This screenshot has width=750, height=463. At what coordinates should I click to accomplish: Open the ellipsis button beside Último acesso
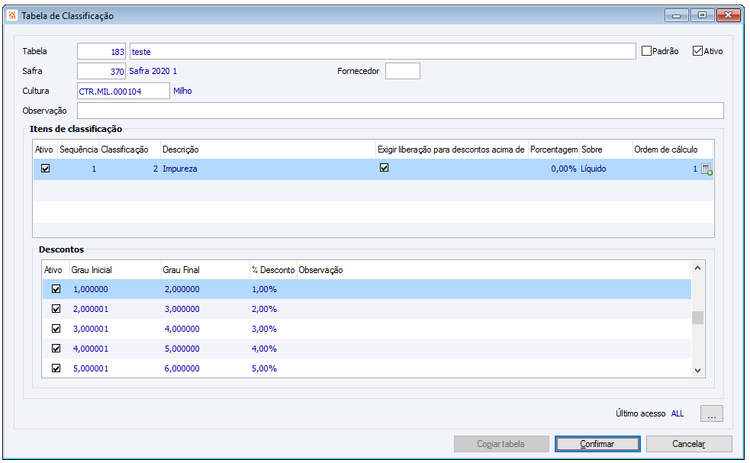click(x=711, y=414)
